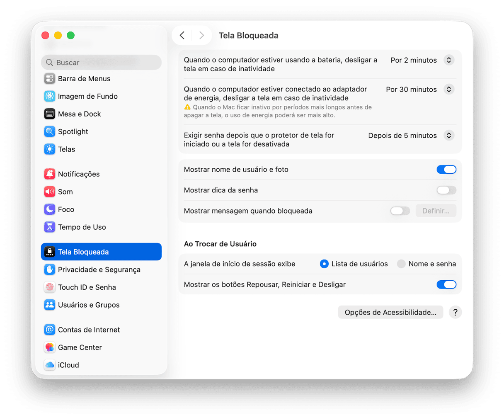504x420 pixels.
Task: Click the red close window button
Action: [46, 35]
